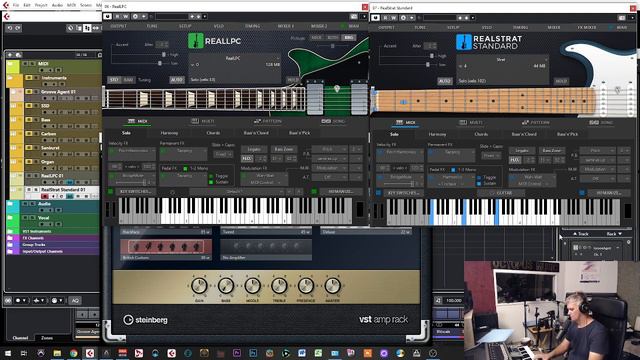The height and width of the screenshot is (360, 640).
Task: Open the P.B. Pitch dropdown in RealLPC
Action: click(x=330, y=149)
